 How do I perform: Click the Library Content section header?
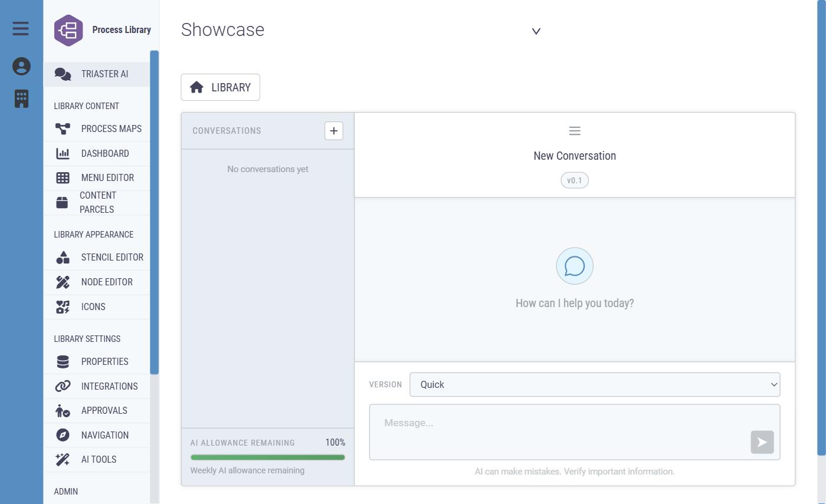[86, 106]
